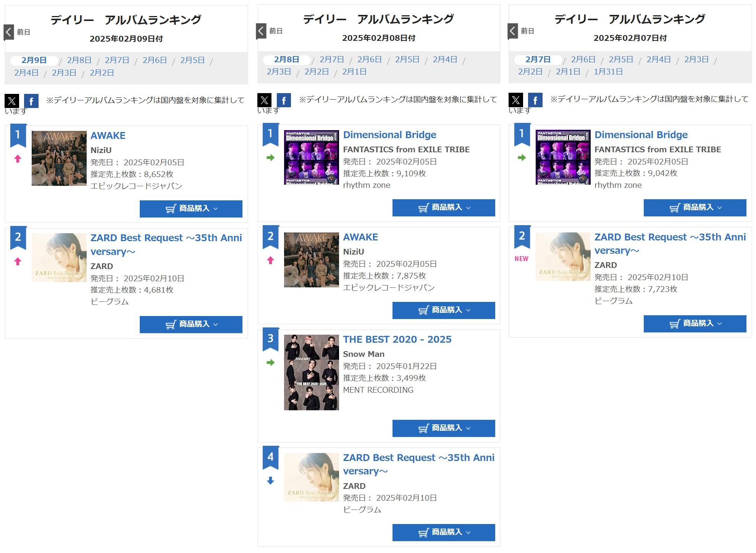Screen dimensions: 756x553
Task: Open AWAKE title link at rank 1
Action: click(108, 135)
